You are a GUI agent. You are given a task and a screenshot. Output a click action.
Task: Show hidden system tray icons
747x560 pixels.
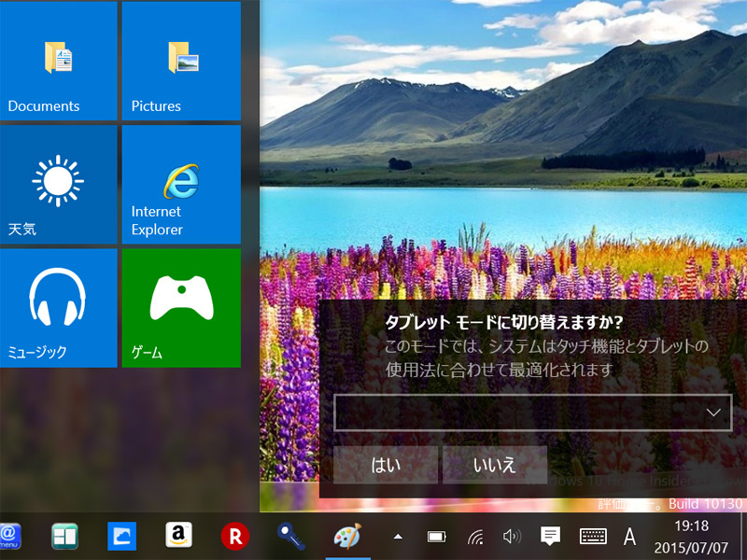[x=398, y=537]
